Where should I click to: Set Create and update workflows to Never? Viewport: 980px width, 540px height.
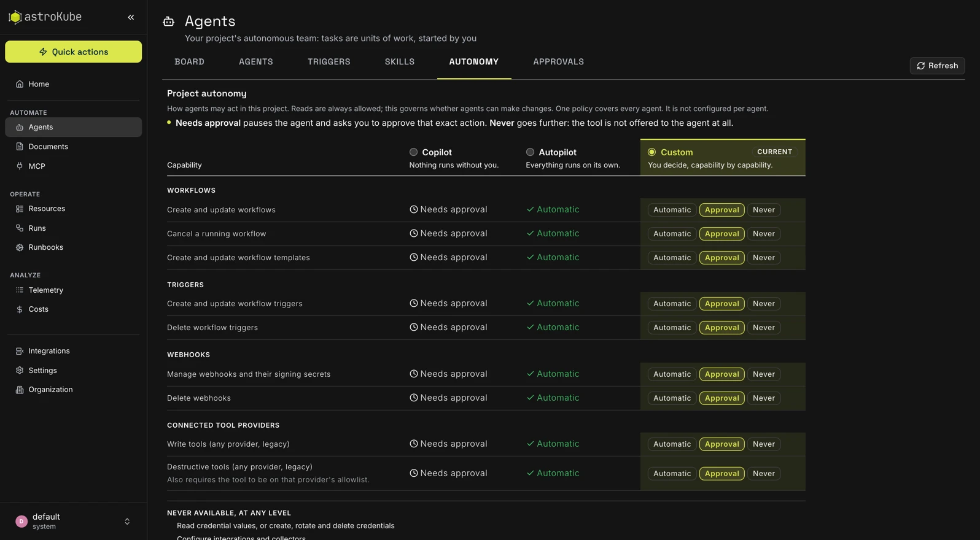click(764, 210)
